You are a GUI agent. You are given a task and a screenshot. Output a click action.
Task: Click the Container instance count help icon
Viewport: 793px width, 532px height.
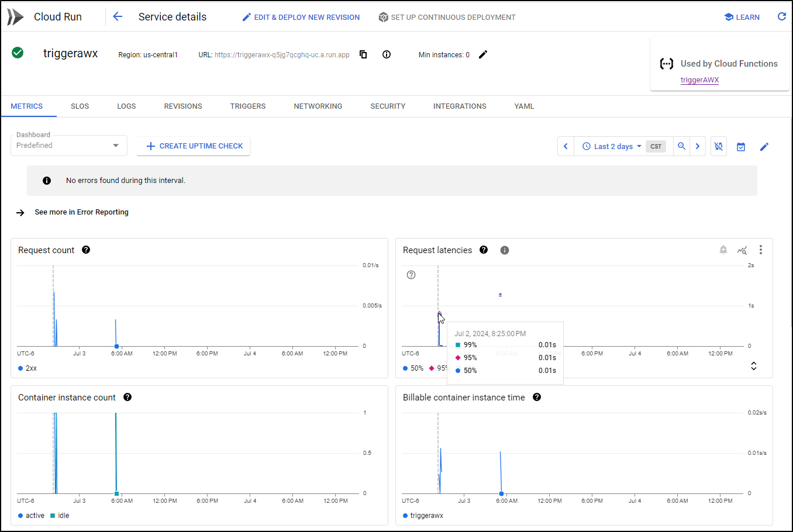(x=127, y=397)
